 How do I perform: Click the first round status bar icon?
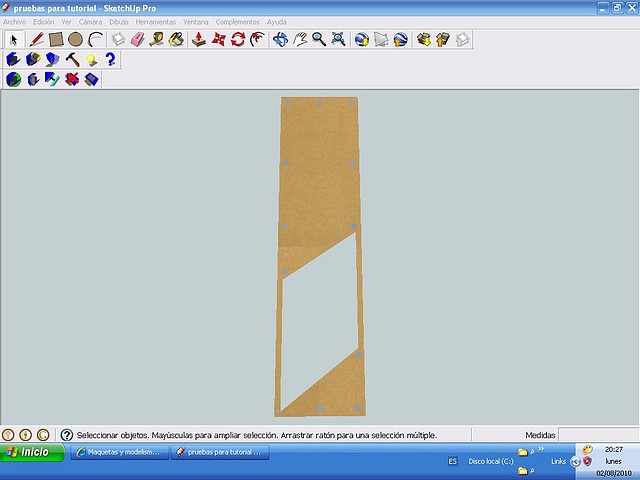tap(8, 435)
